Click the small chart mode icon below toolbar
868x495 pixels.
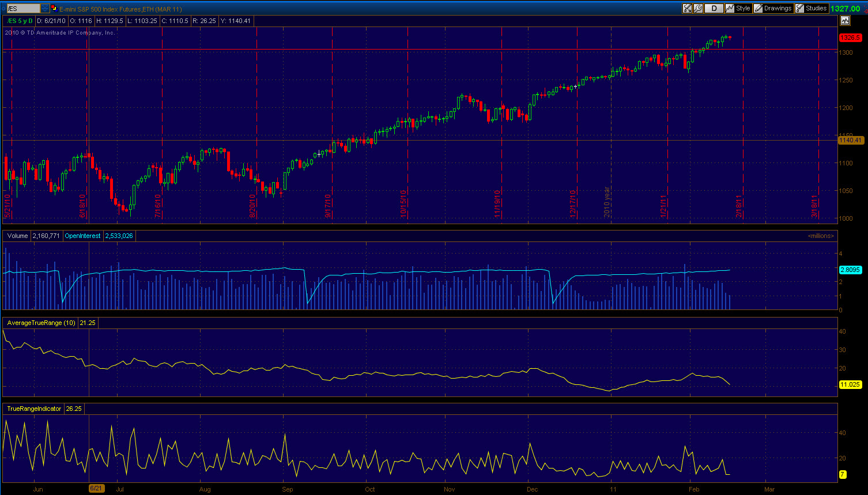845,20
